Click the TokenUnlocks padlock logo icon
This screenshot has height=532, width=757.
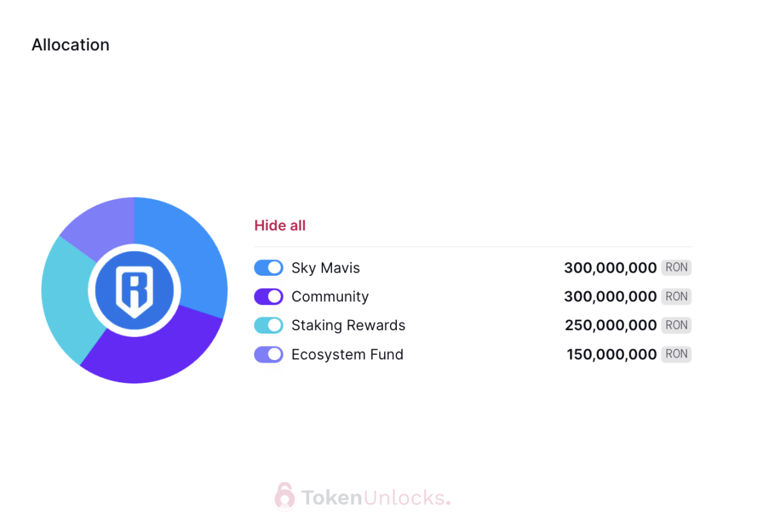tap(284, 496)
